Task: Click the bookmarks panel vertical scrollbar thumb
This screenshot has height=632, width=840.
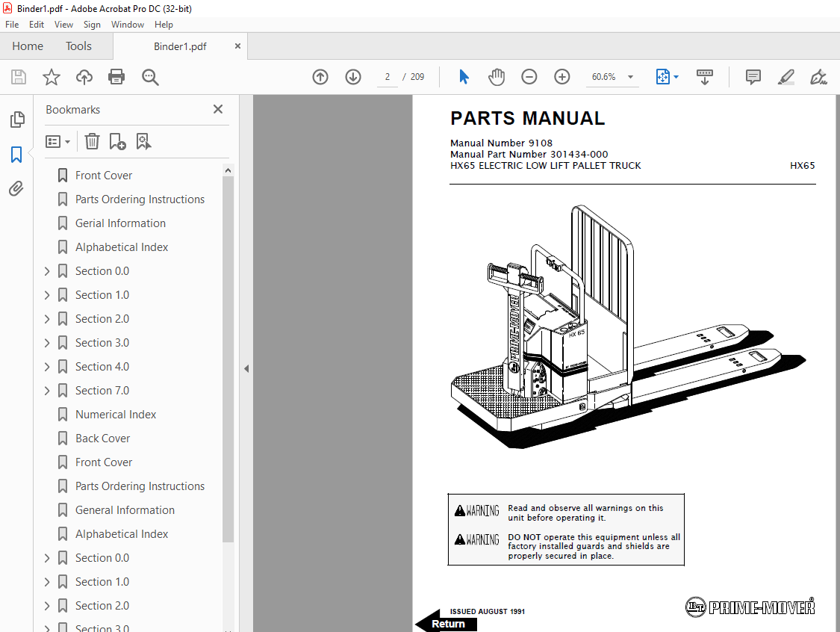Action: click(228, 359)
